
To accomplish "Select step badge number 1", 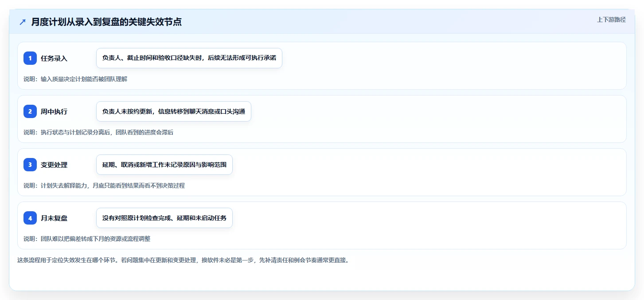I will point(30,58).
